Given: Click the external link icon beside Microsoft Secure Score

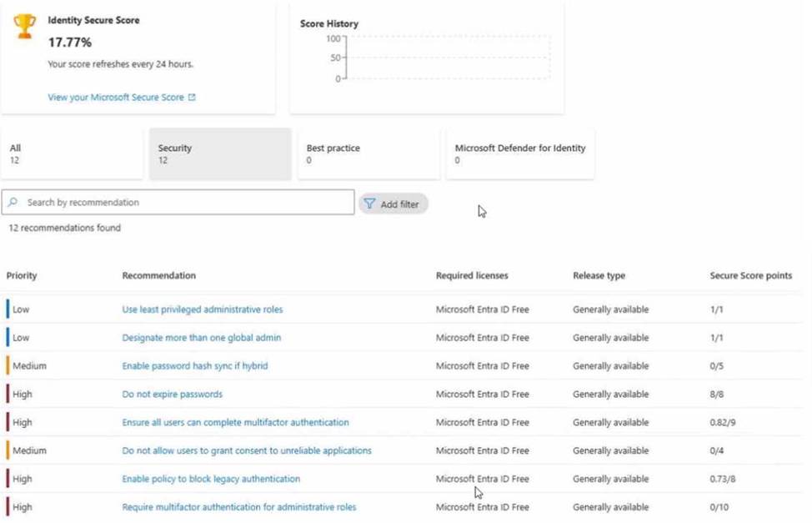Looking at the screenshot, I should point(192,98).
